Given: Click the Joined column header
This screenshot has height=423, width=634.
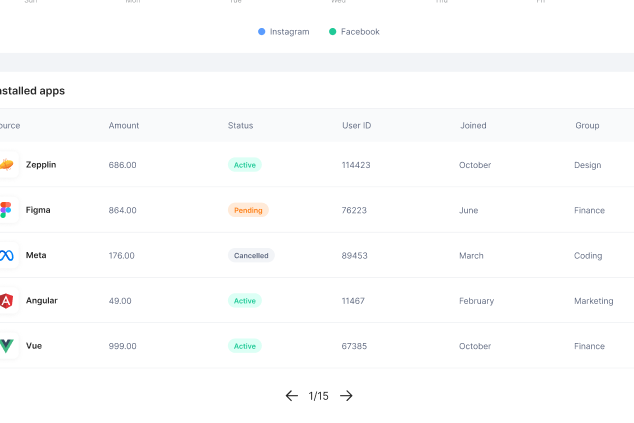Looking at the screenshot, I should click(473, 126).
